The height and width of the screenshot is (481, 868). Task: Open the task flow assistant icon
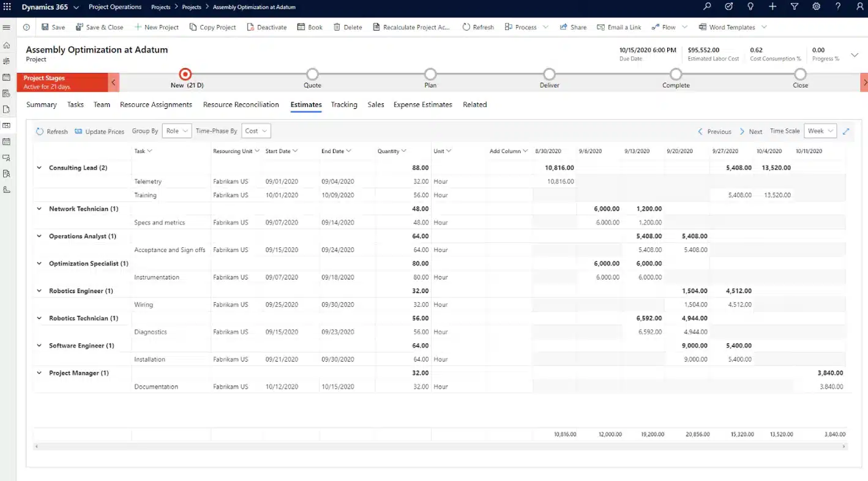click(729, 7)
